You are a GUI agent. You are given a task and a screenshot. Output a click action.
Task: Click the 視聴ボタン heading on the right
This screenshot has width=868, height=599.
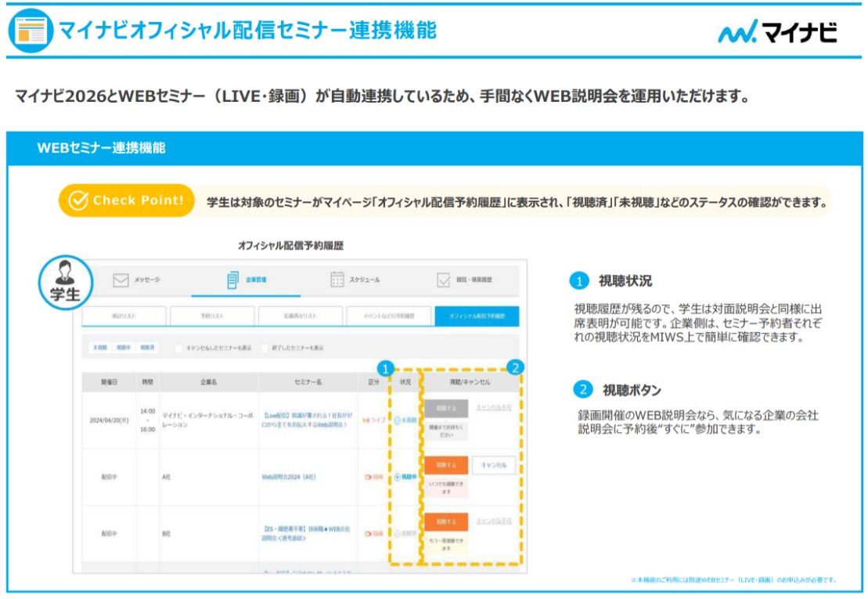[632, 390]
